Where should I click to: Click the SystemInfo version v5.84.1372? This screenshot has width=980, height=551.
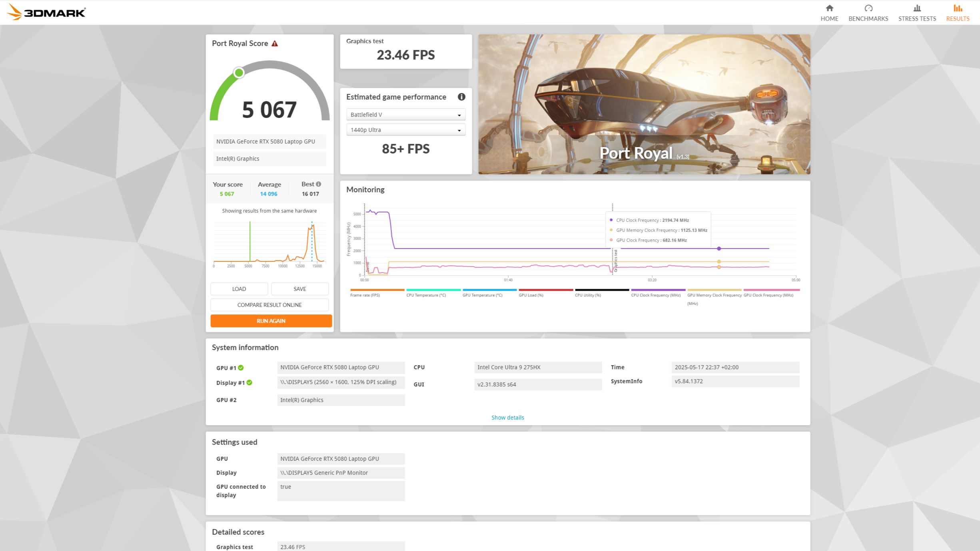point(735,381)
